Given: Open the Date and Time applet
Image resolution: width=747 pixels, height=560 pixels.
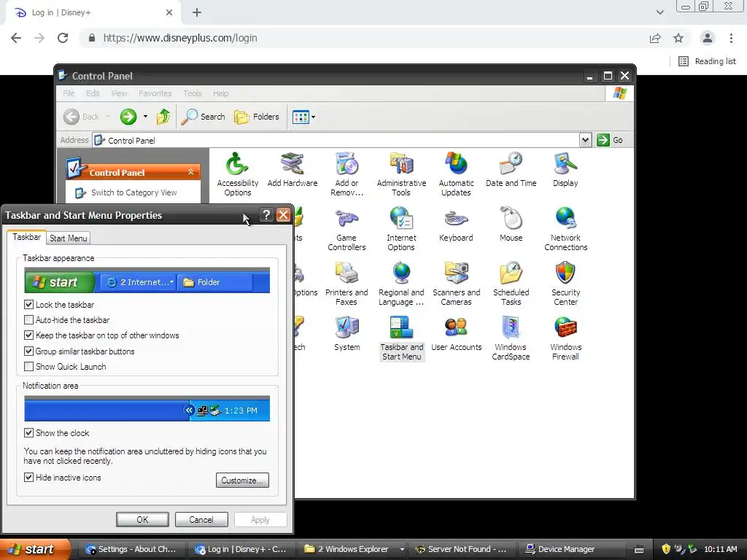Looking at the screenshot, I should (511, 170).
